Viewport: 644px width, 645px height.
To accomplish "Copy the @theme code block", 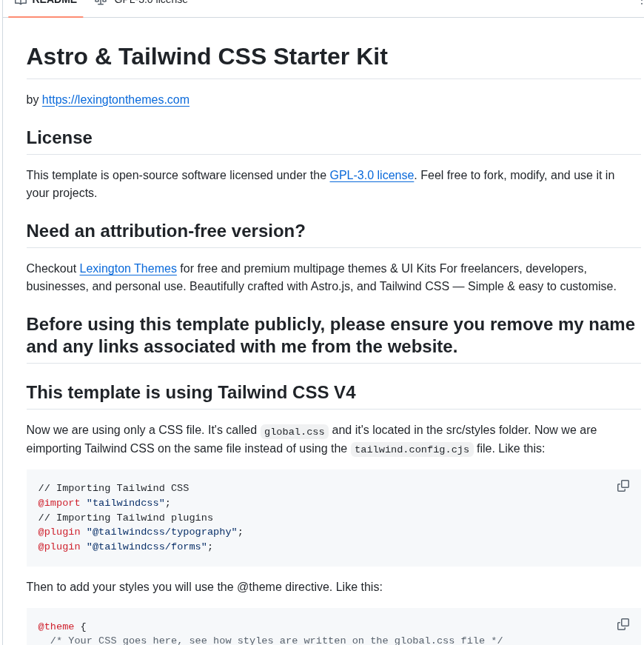I will tap(623, 624).
